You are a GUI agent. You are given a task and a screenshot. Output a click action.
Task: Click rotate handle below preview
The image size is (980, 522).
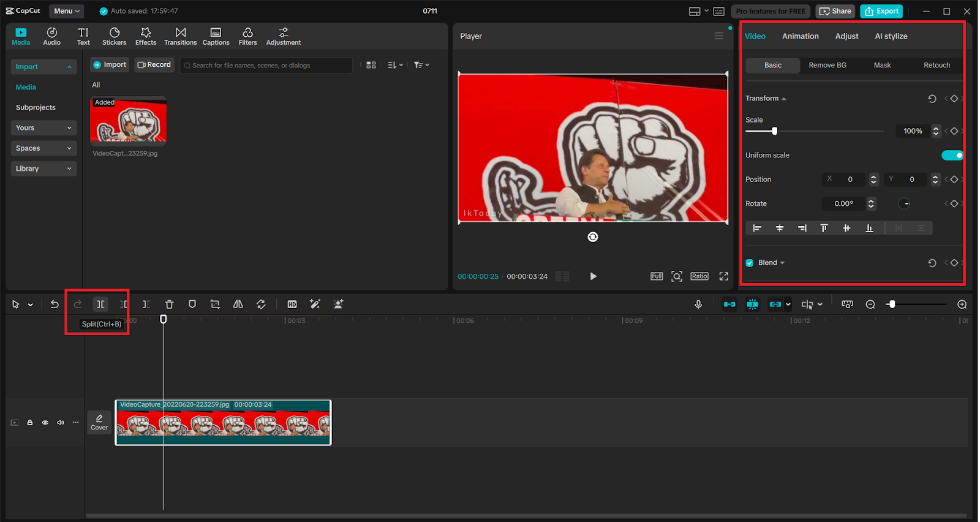(x=593, y=237)
